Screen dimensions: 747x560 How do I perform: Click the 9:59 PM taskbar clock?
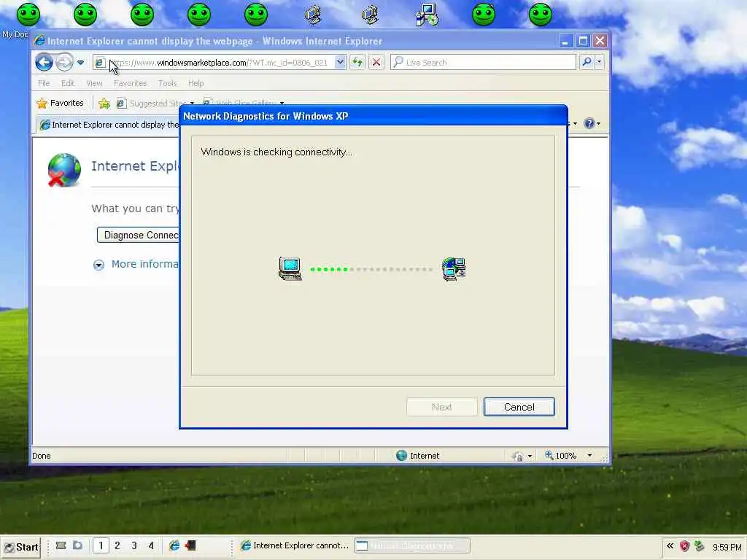pyautogui.click(x=727, y=547)
